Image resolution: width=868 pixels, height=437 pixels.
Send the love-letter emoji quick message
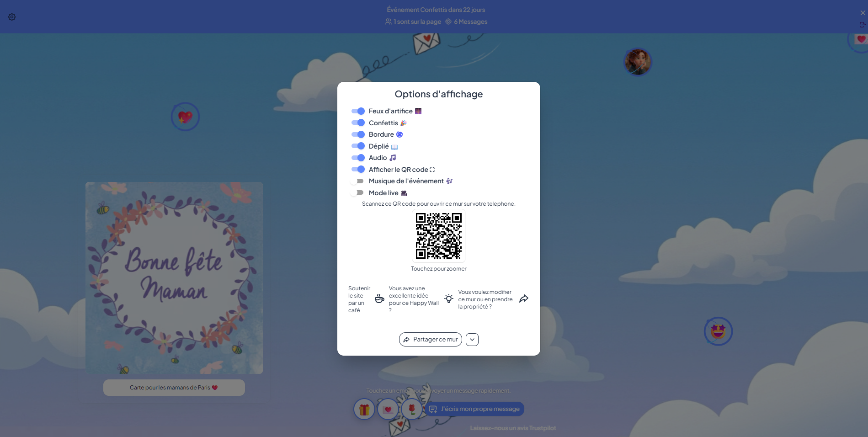click(x=388, y=409)
